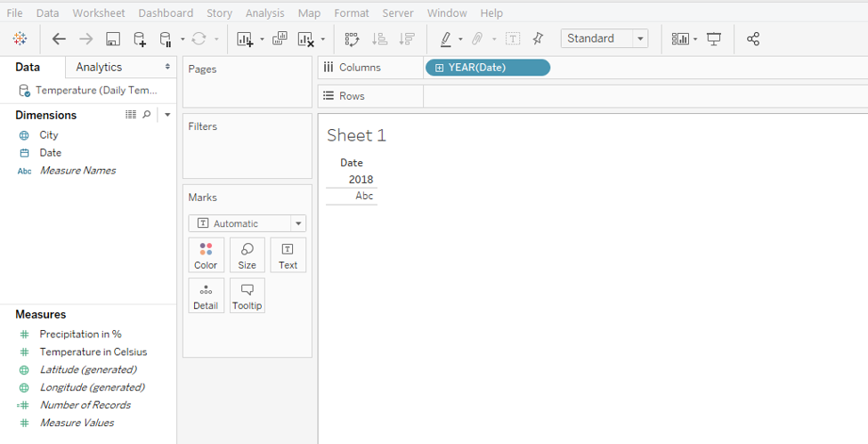The height and width of the screenshot is (444, 868).
Task: Select the Temperature in Celsius measure
Action: pyautogui.click(x=93, y=352)
